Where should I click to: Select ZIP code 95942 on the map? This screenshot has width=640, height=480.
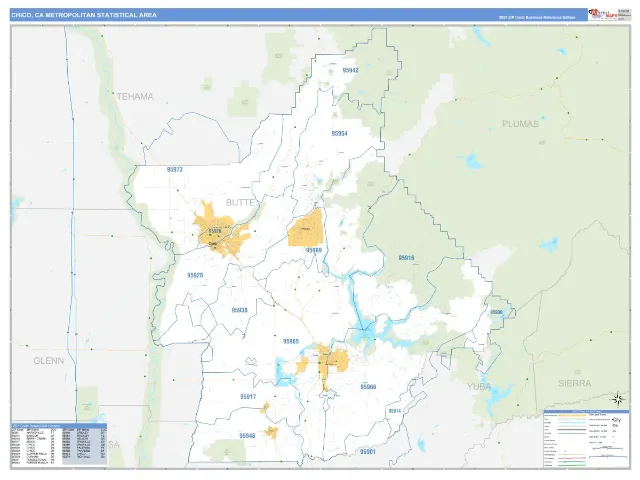pos(351,70)
